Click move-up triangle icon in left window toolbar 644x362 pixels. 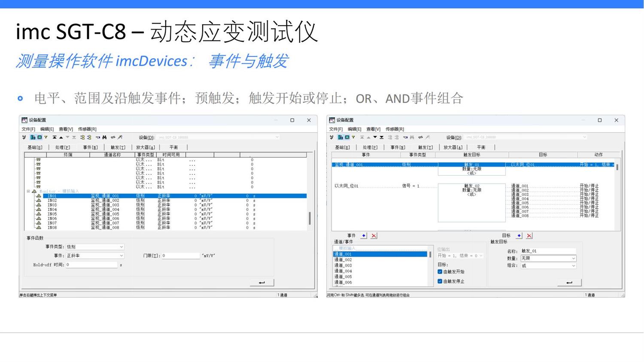(x=61, y=137)
